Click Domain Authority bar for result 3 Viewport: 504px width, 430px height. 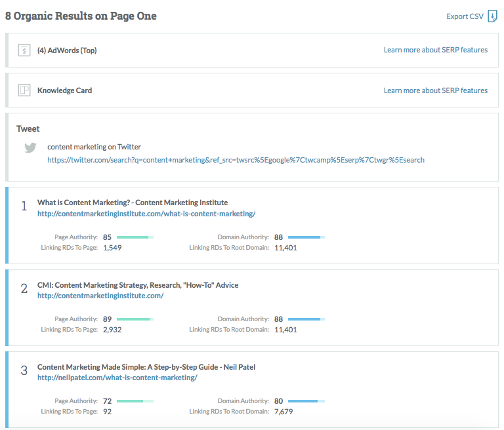[x=306, y=401]
